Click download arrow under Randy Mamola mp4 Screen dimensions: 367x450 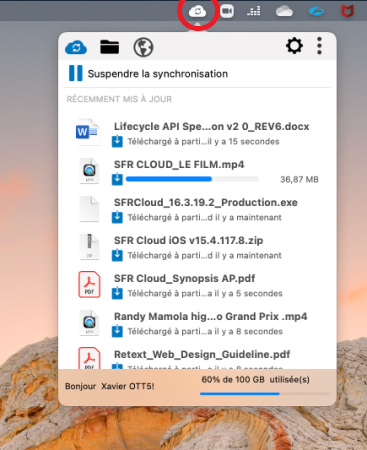[117, 331]
